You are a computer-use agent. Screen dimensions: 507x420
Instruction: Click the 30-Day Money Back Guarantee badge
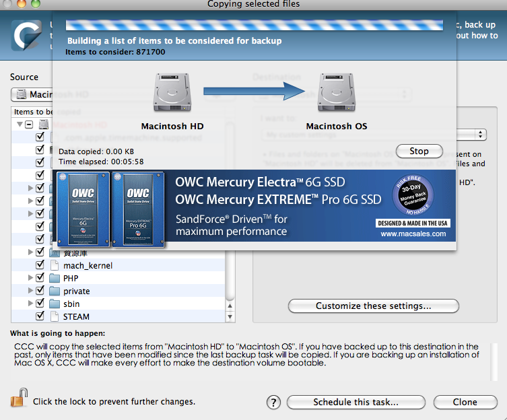pyautogui.click(x=413, y=195)
